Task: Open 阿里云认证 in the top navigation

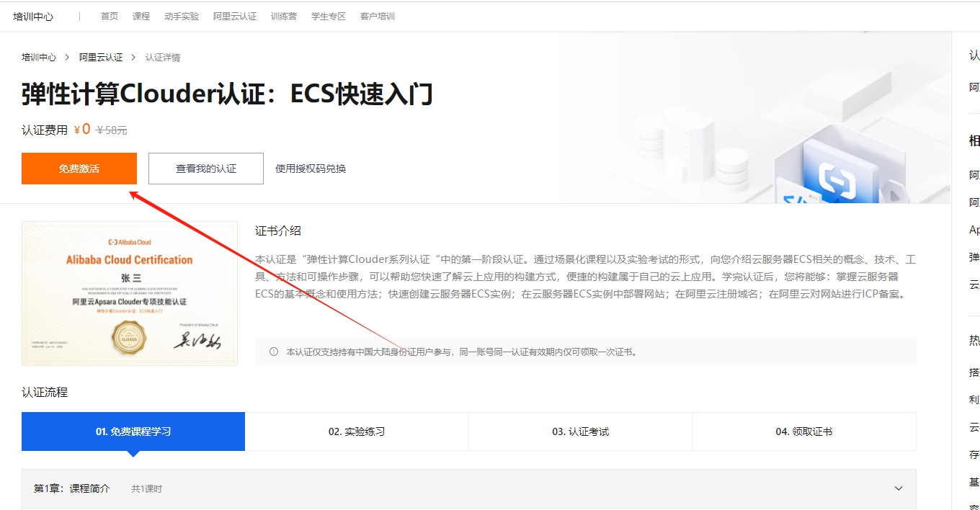Action: pyautogui.click(x=235, y=15)
